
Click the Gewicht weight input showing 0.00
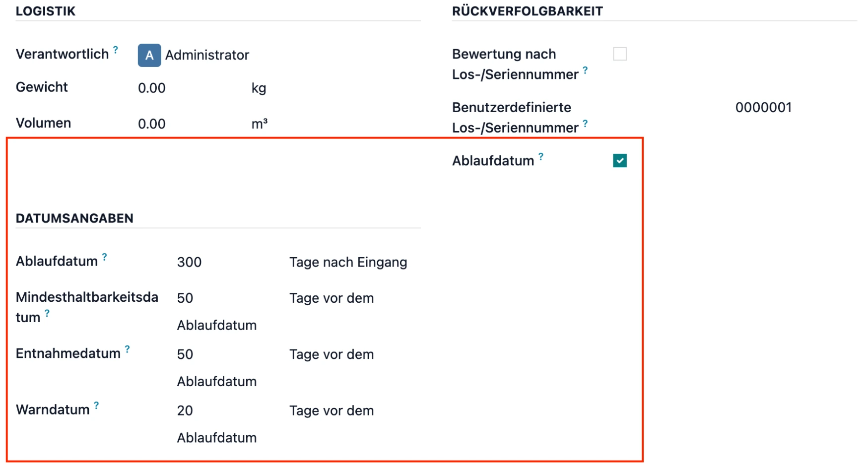152,88
